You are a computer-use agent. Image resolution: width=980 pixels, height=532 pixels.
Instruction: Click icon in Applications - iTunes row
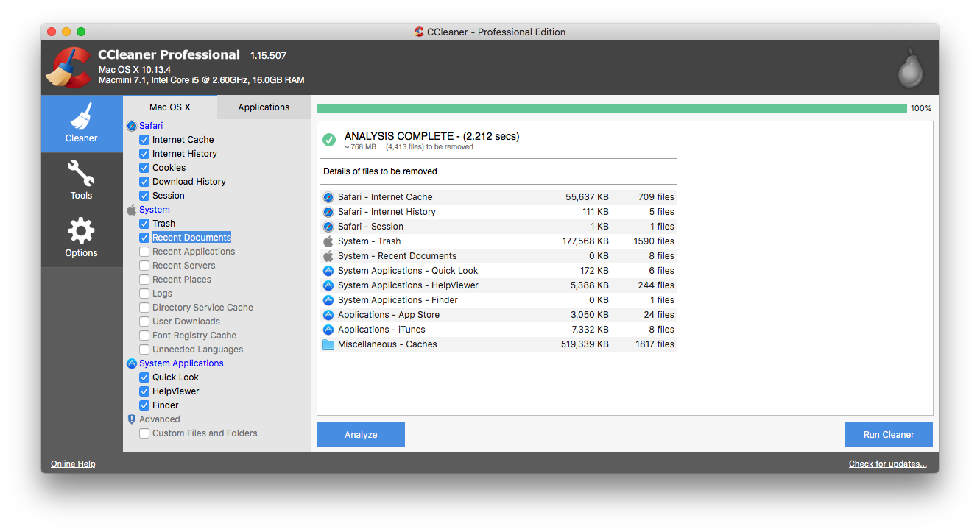[x=328, y=330]
